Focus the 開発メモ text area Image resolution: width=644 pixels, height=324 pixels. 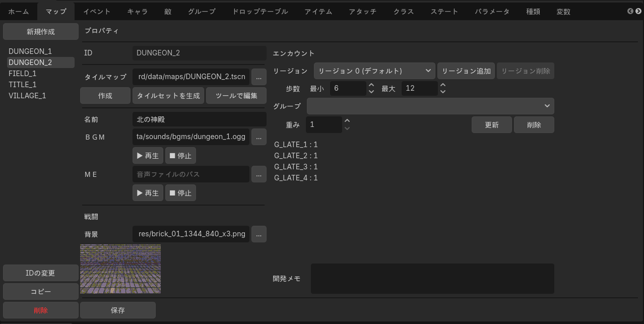432,279
